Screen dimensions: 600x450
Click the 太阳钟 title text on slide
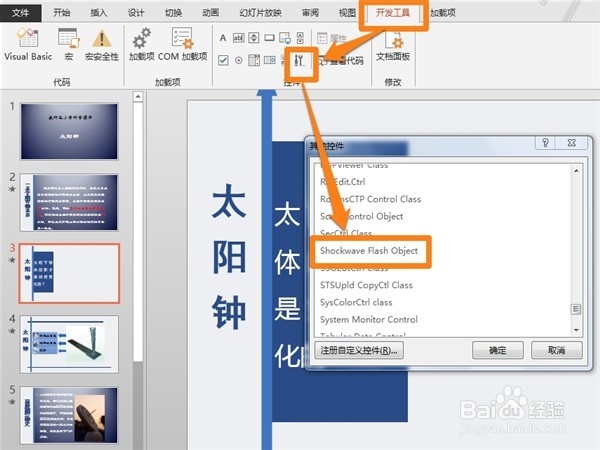229,256
